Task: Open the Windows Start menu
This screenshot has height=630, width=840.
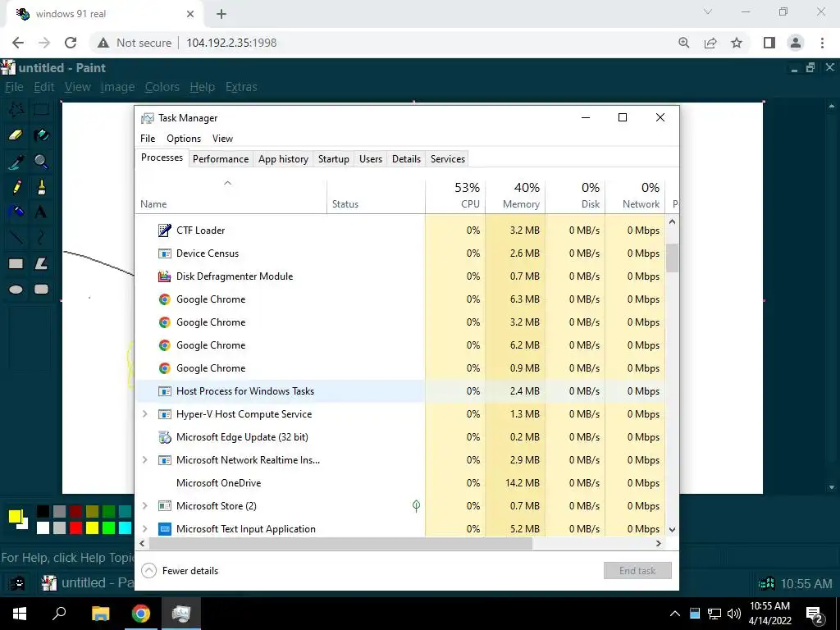Action: 20,614
